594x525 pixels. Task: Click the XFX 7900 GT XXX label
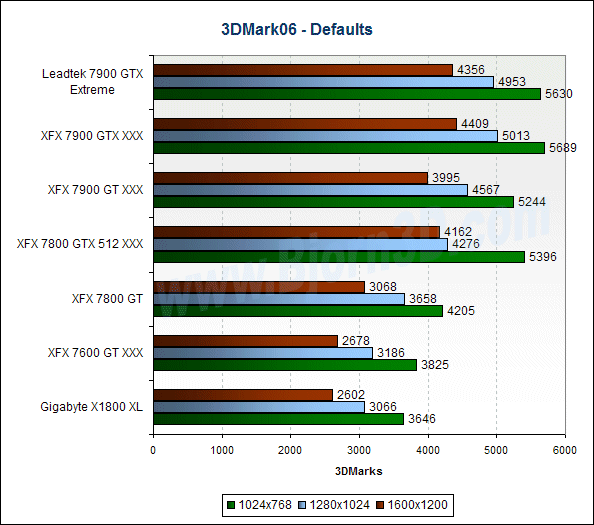95,189
